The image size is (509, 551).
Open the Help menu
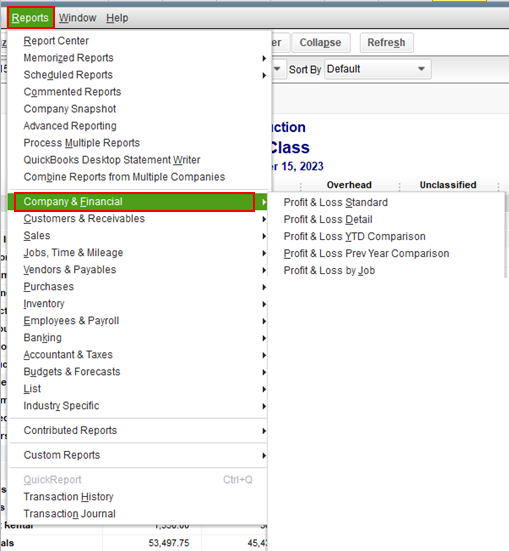[117, 18]
